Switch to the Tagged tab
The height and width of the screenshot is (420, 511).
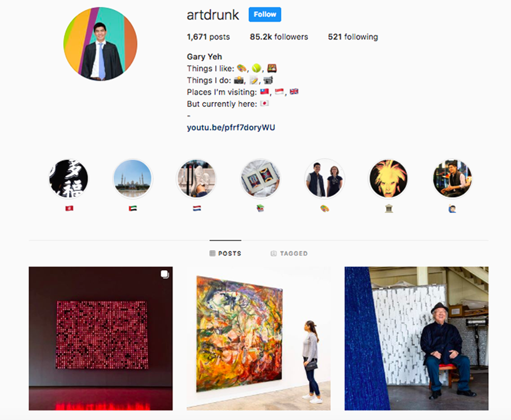pos(289,253)
